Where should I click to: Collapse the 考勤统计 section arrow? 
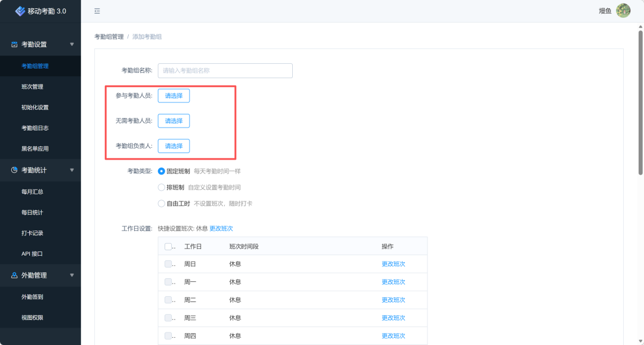pyautogui.click(x=72, y=170)
